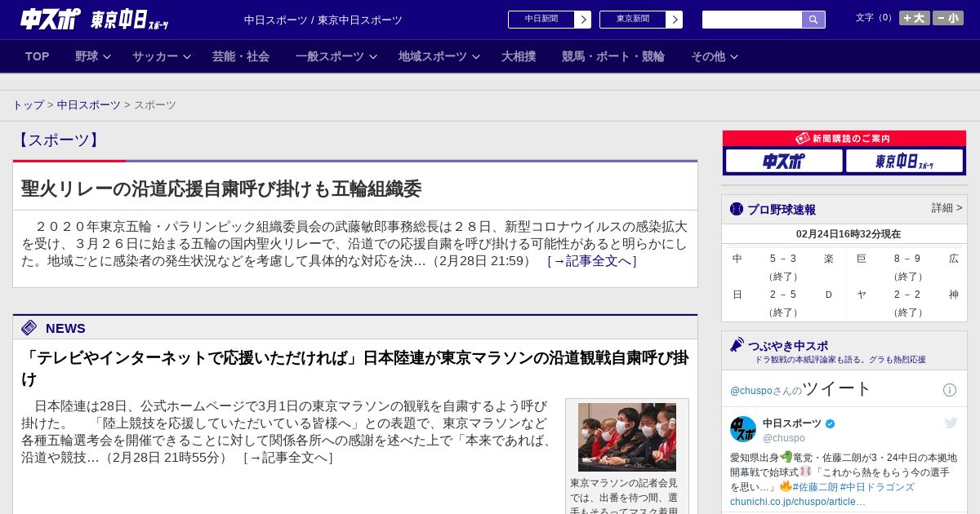Open 詳細 > link for baseball scores

[947, 208]
